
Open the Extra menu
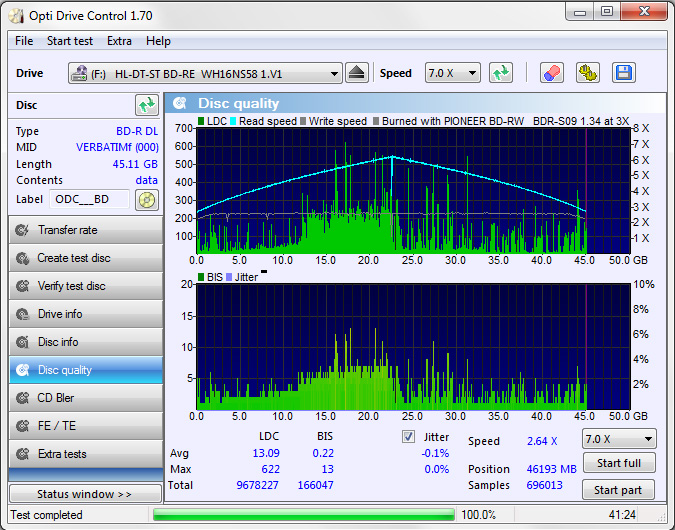119,41
